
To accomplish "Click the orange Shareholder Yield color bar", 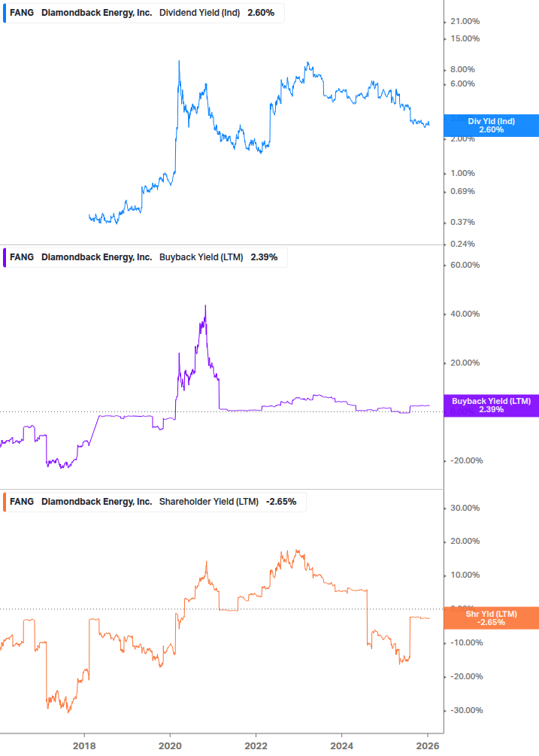I will [x=4, y=502].
